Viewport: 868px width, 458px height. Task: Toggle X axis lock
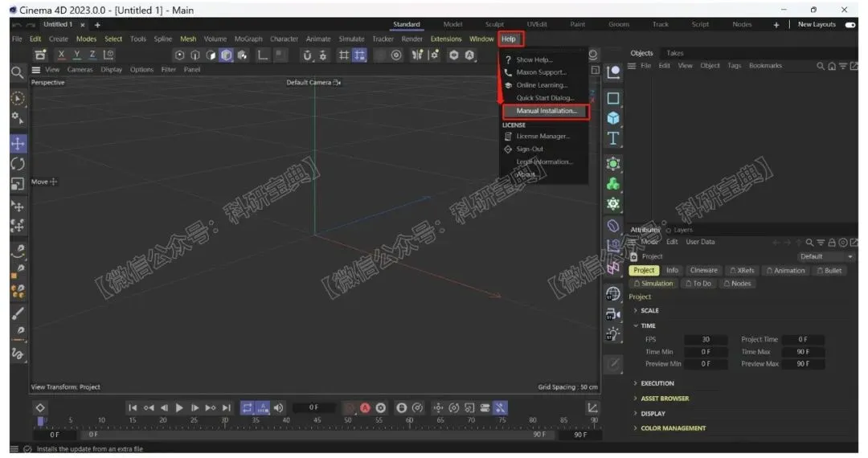61,54
